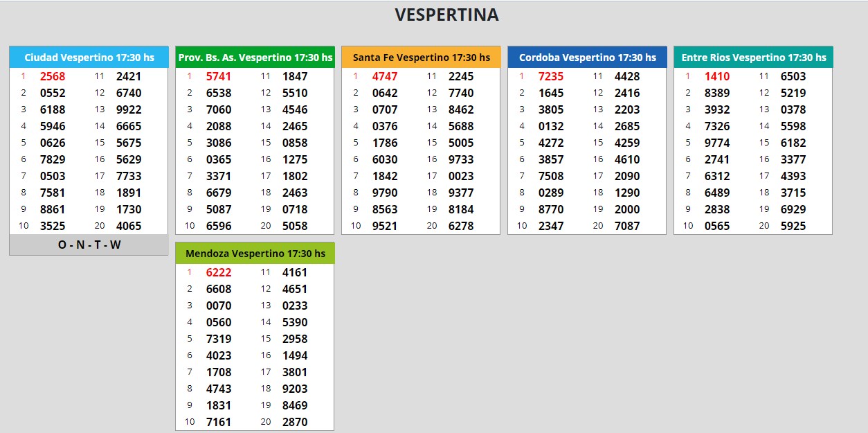This screenshot has width=868, height=433.
Task: Open the Santa Fe Vespertino 17:30 hs header
Action: (421, 58)
